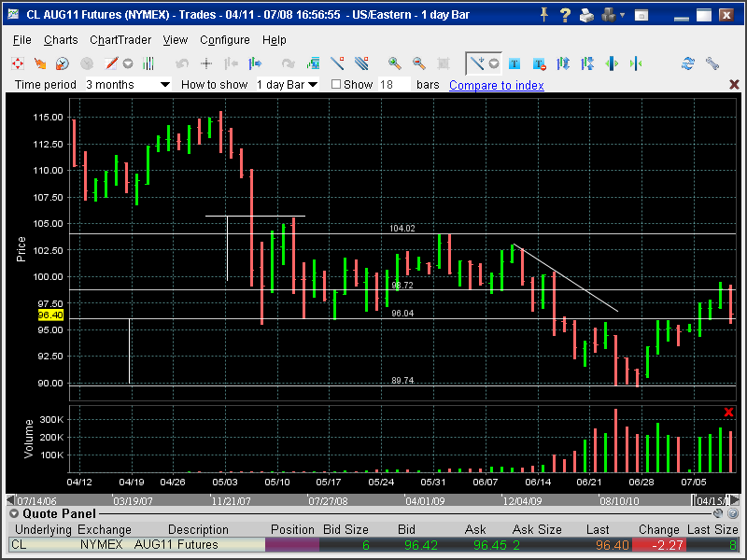Click the horizontal compress arrows icon
Screen dimensions: 747x560
(x=636, y=63)
